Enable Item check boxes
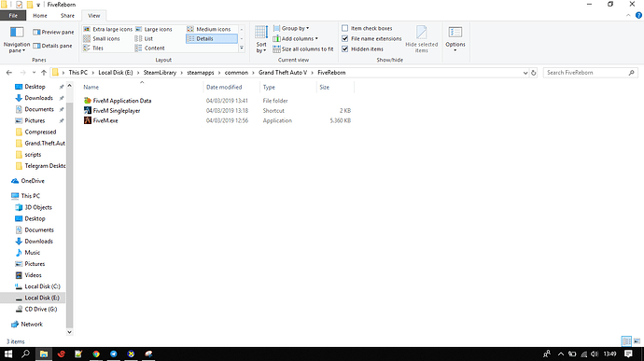644x361 pixels. click(367, 28)
